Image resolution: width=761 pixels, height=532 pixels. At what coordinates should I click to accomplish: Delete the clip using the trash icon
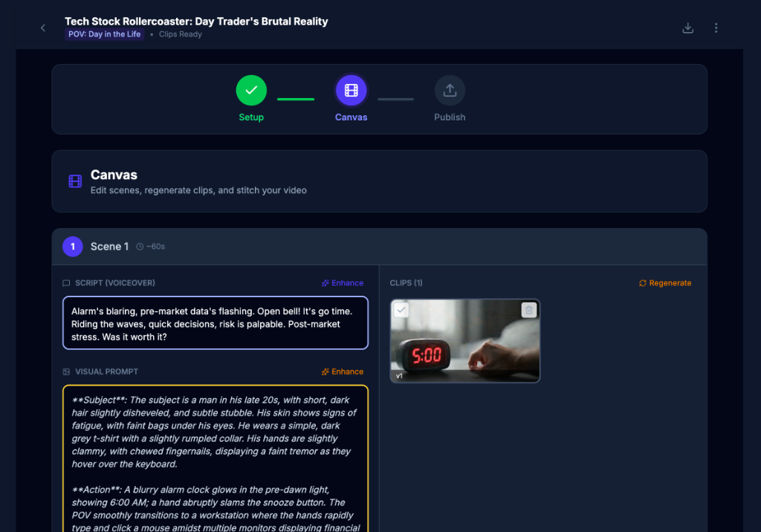[528, 310]
